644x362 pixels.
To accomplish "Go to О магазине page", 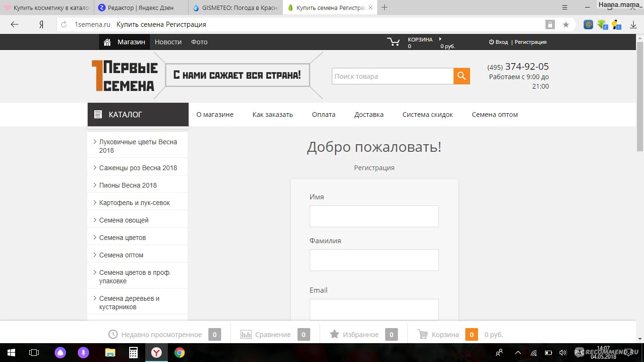I will [215, 115].
